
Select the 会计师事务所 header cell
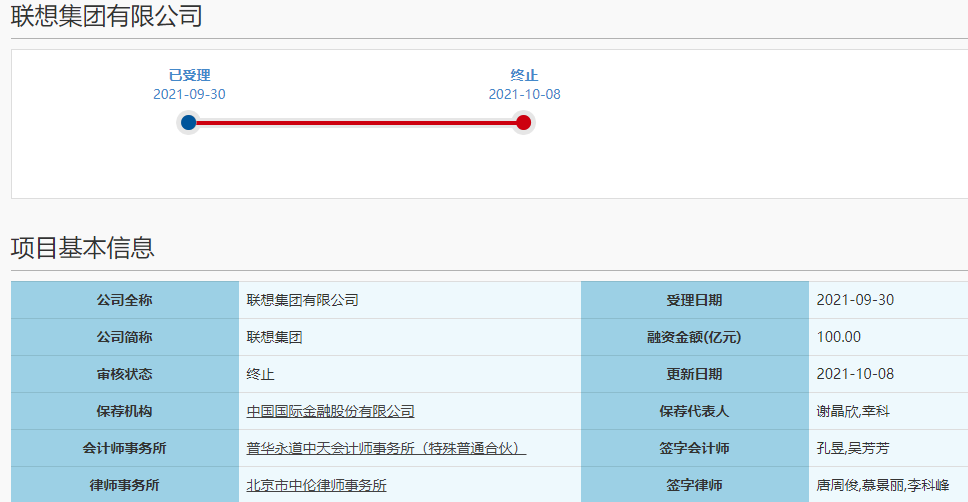tap(125, 448)
